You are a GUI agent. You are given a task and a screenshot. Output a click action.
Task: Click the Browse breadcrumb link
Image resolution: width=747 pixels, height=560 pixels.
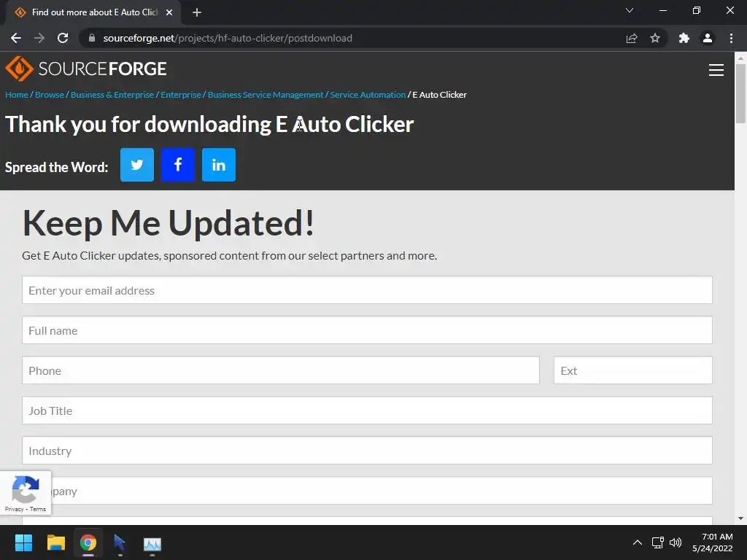click(x=50, y=95)
